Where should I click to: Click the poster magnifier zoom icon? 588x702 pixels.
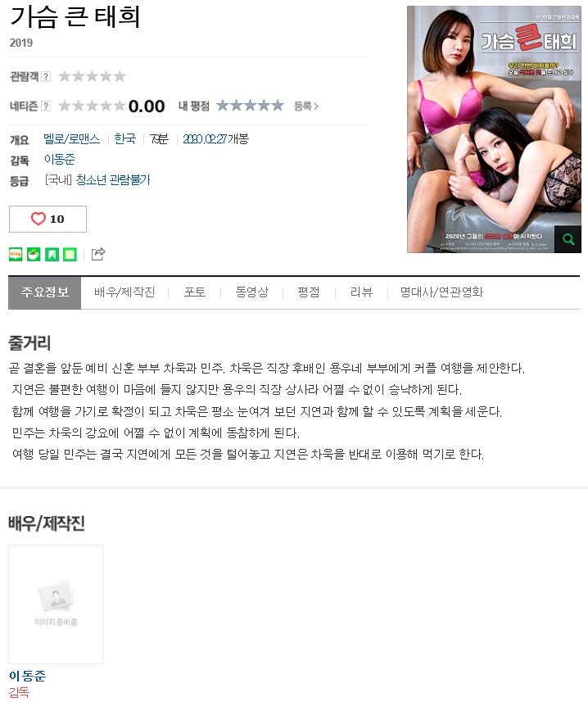tap(568, 239)
